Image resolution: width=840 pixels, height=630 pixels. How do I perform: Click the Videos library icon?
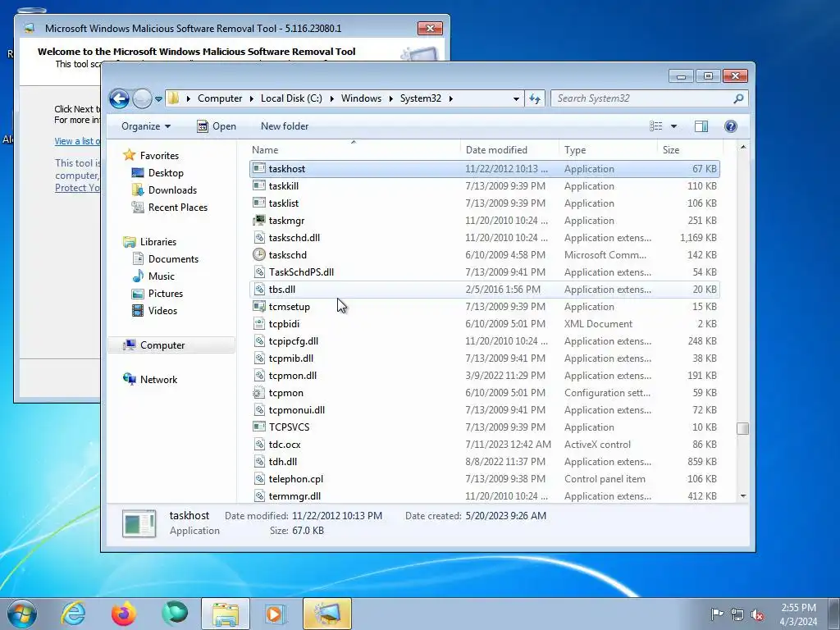(138, 311)
